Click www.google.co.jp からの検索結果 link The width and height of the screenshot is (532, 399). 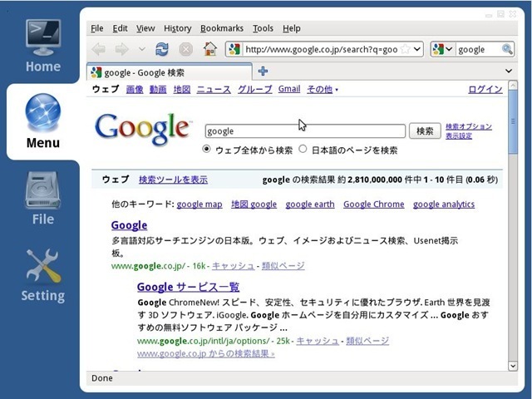(x=206, y=354)
